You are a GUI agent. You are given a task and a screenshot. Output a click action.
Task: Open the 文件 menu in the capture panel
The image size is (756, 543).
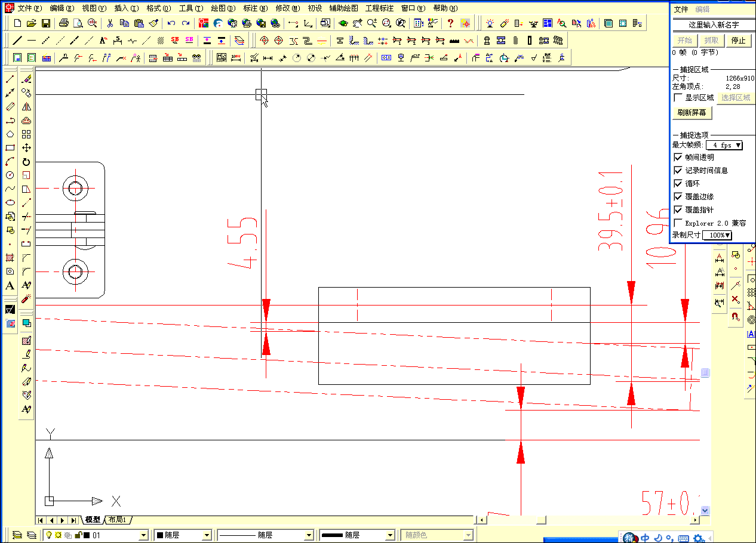pos(681,9)
